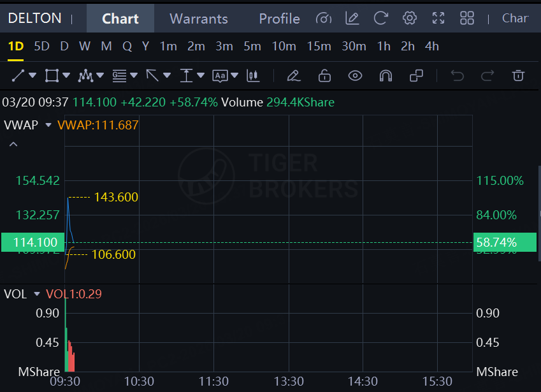The image size is (541, 392).
Task: Activate the pencil brush tool
Action: (293, 76)
